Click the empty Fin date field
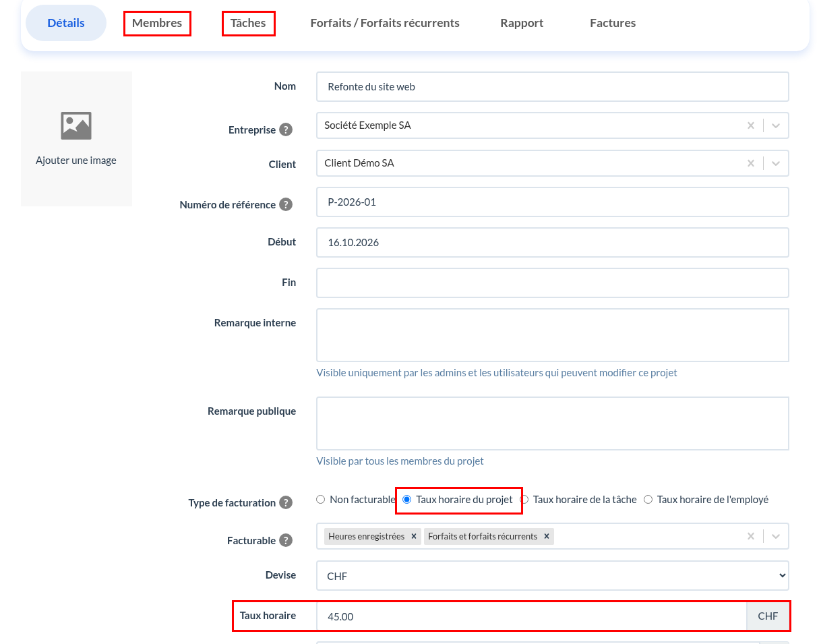This screenshot has height=644, width=819. point(553,283)
